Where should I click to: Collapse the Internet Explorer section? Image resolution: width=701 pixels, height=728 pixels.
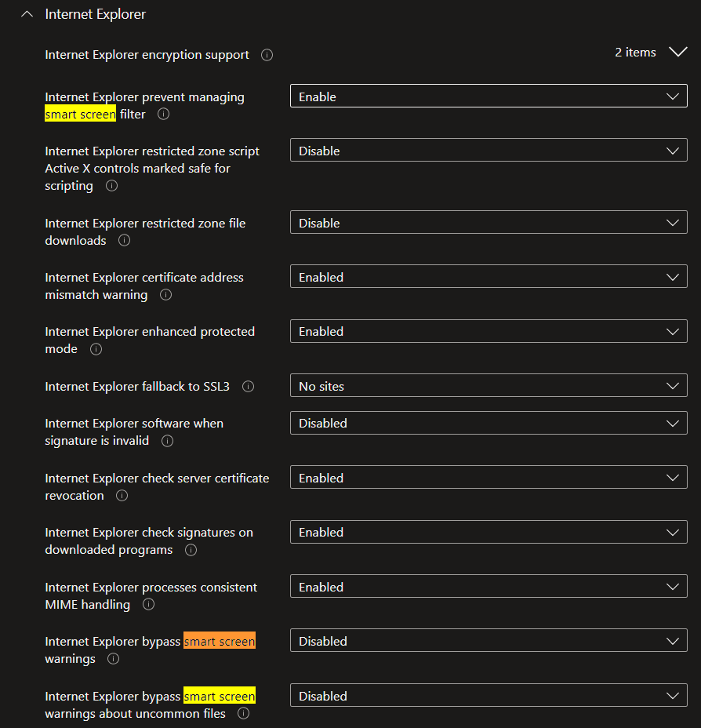(27, 14)
